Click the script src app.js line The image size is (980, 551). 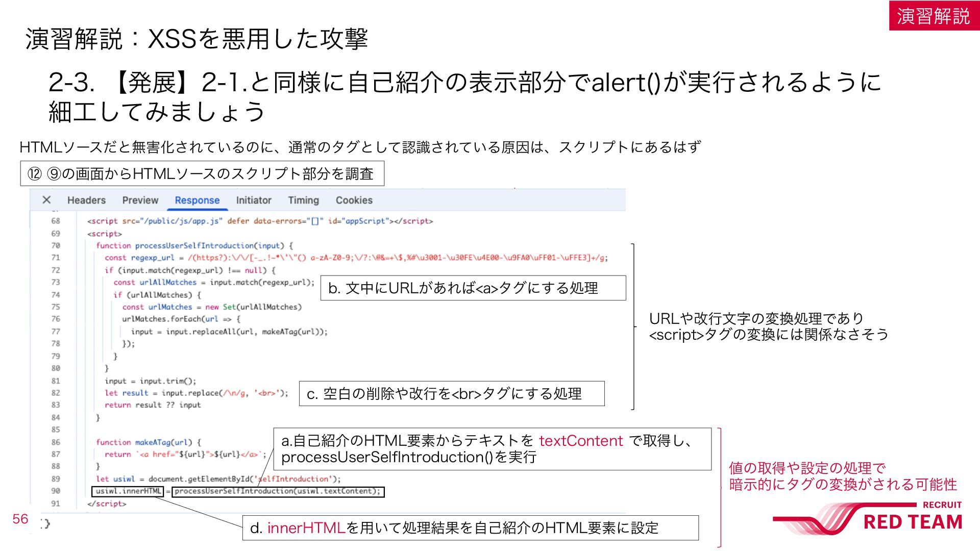(x=260, y=221)
